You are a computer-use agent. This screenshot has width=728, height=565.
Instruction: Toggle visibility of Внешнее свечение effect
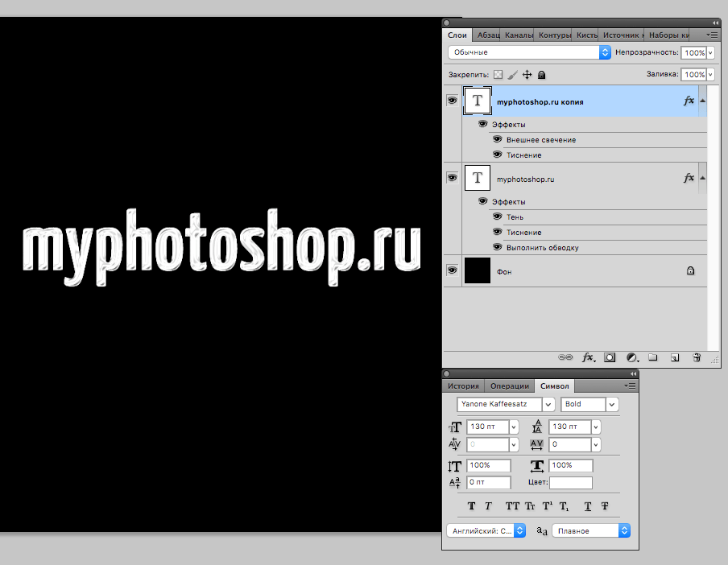(497, 139)
